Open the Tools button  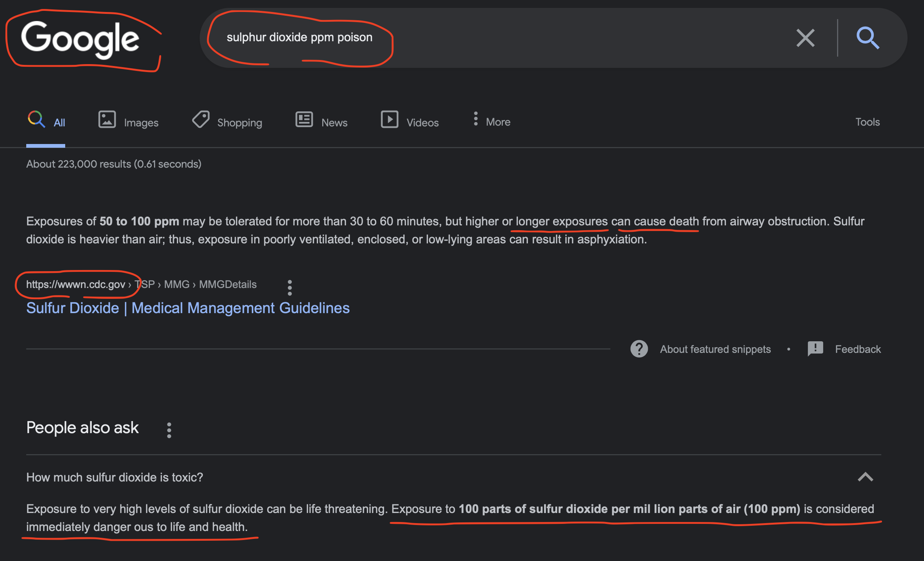tap(867, 121)
